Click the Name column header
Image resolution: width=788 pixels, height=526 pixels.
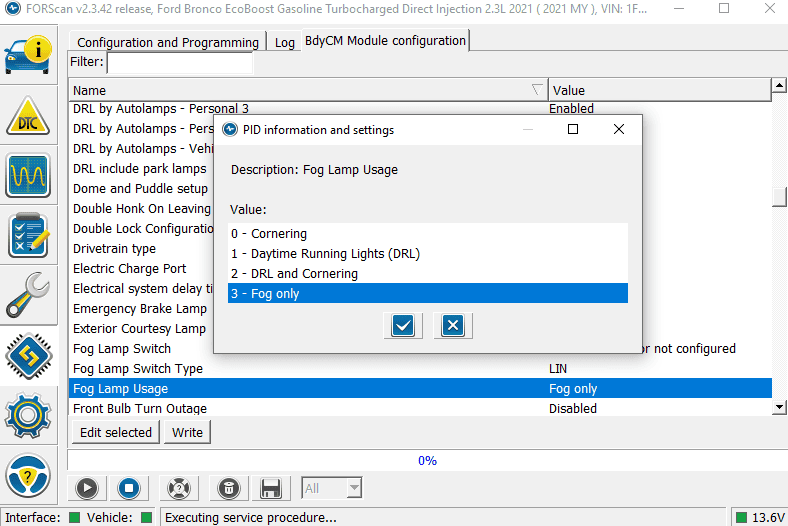click(308, 90)
